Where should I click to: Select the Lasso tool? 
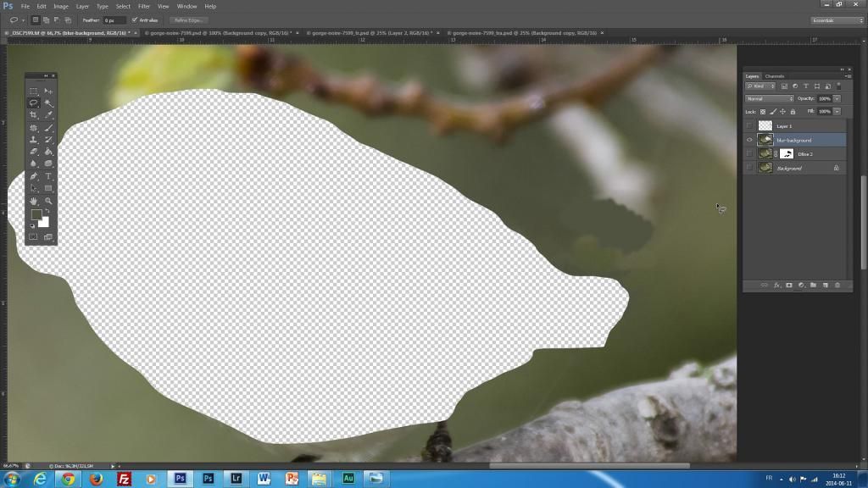click(x=34, y=103)
